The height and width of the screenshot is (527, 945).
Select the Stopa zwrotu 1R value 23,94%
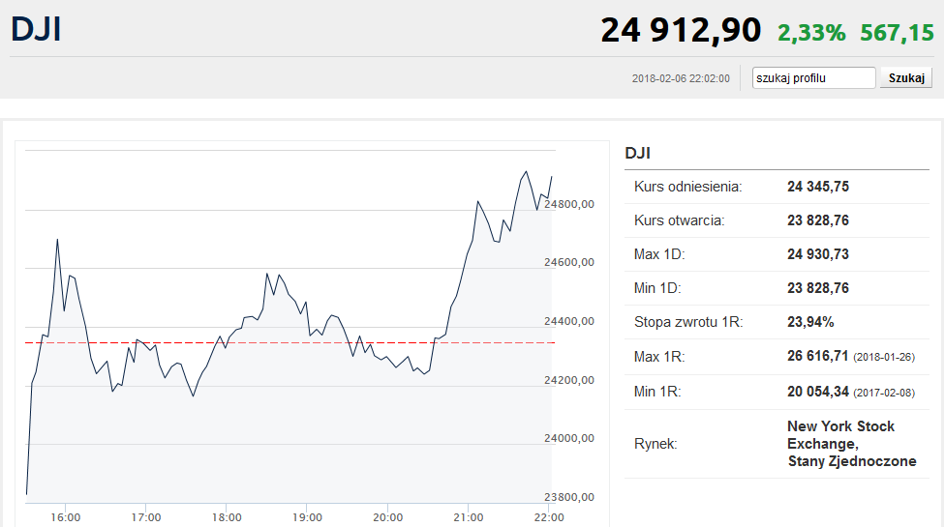tap(810, 323)
